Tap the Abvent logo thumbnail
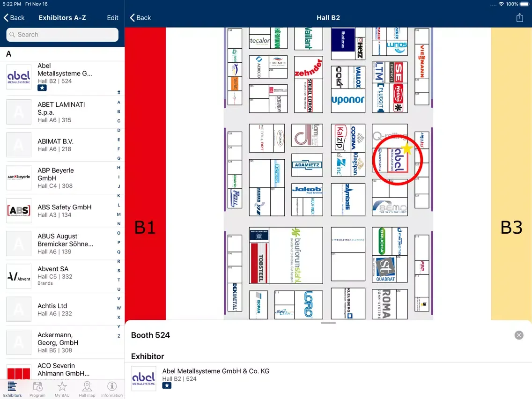The width and height of the screenshot is (532, 399). [x=19, y=276]
